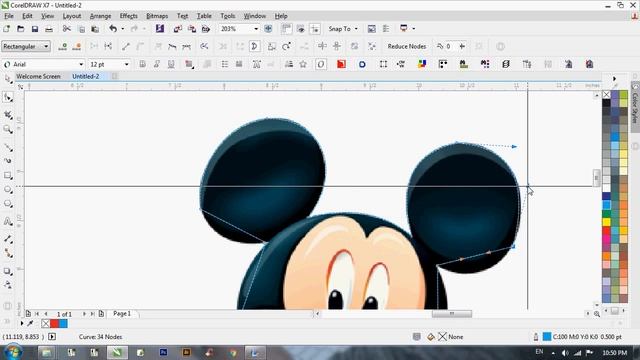Click the Export icon
Image resolution: width=640 pixels, height=360 pixels.
click(191, 29)
